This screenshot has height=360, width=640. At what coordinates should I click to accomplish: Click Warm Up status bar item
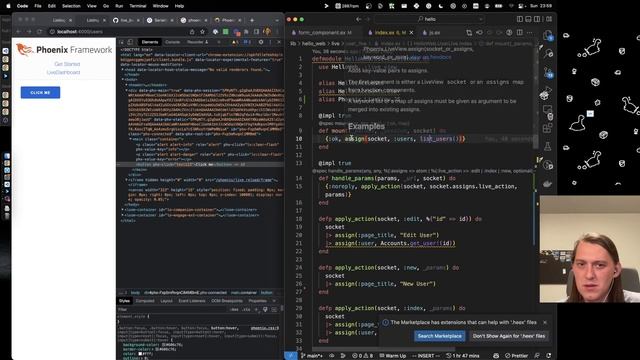coord(393,356)
